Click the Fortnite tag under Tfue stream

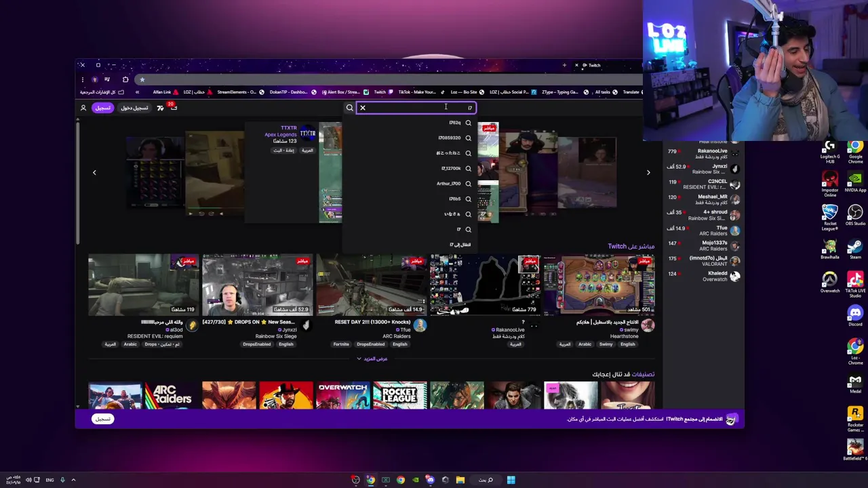tap(341, 344)
